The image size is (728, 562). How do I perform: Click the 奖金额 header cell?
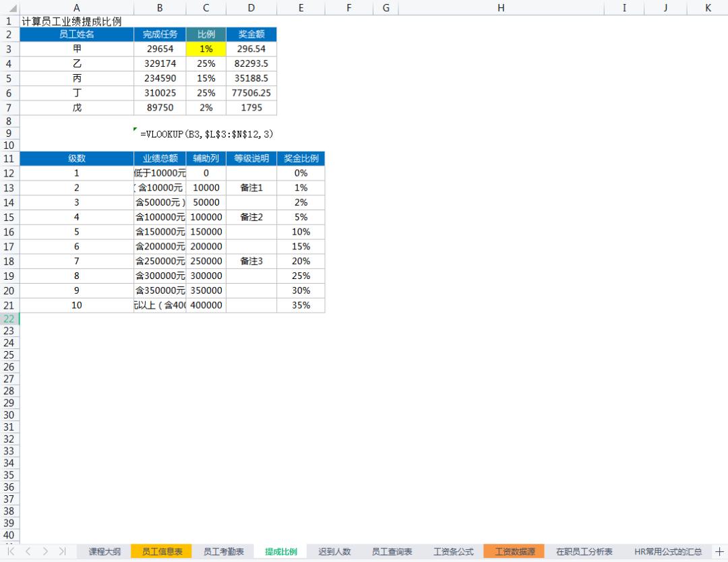[x=251, y=34]
